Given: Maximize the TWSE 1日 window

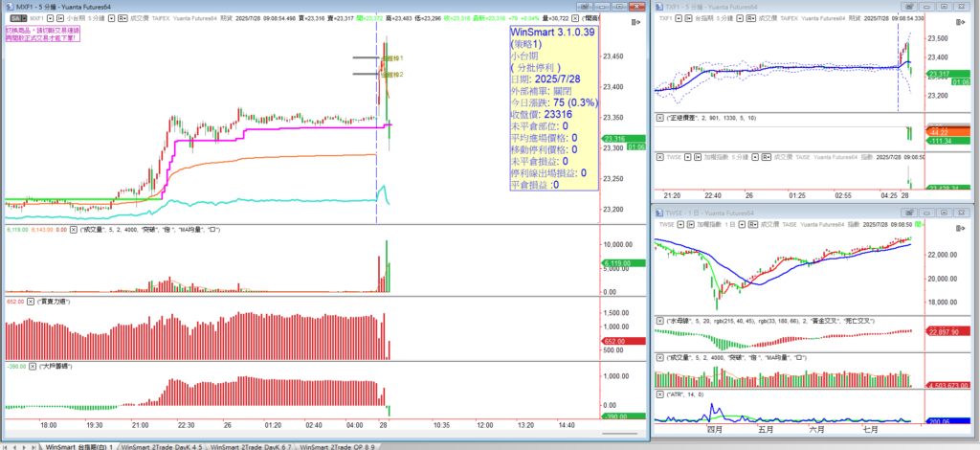Looking at the screenshot, I should pyautogui.click(x=943, y=213).
